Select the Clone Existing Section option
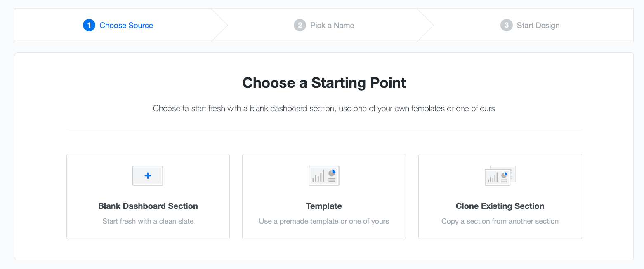644x269 pixels. pyautogui.click(x=500, y=196)
